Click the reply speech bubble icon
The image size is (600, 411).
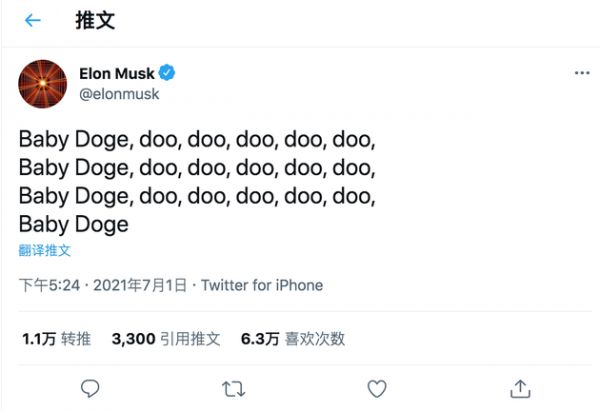tap(90, 388)
